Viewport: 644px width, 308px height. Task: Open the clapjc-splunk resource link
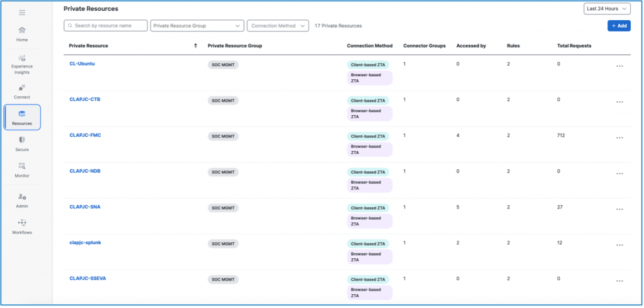pos(86,242)
